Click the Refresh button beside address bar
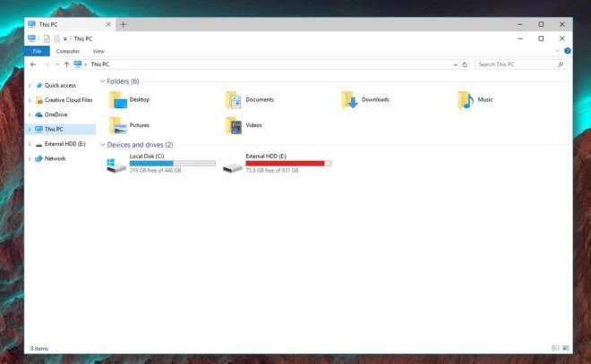 (x=465, y=64)
